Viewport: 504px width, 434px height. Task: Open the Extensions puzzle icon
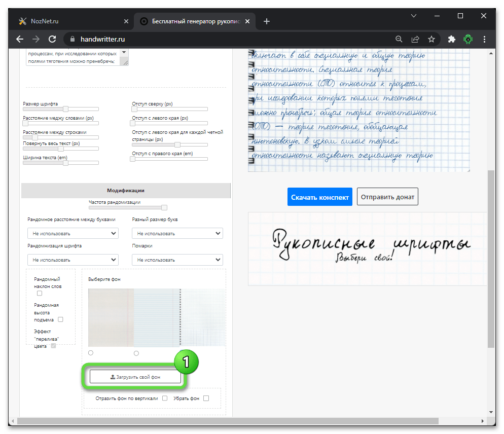451,39
